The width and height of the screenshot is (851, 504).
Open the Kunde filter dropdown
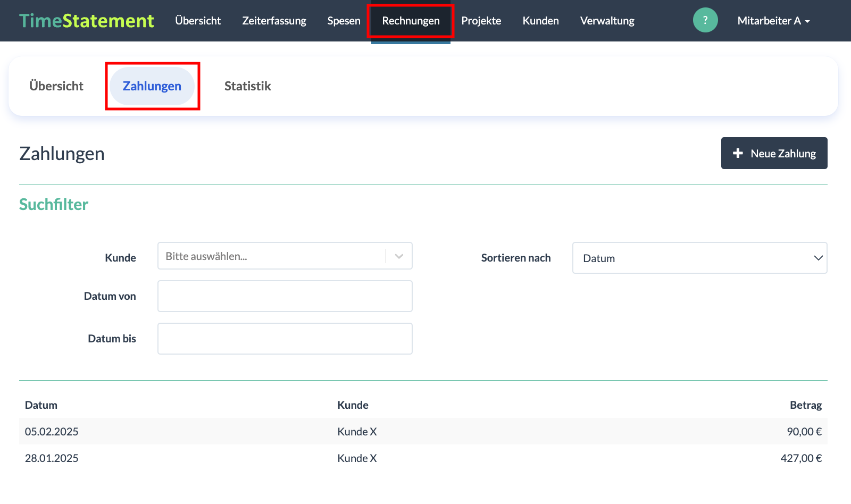click(285, 256)
